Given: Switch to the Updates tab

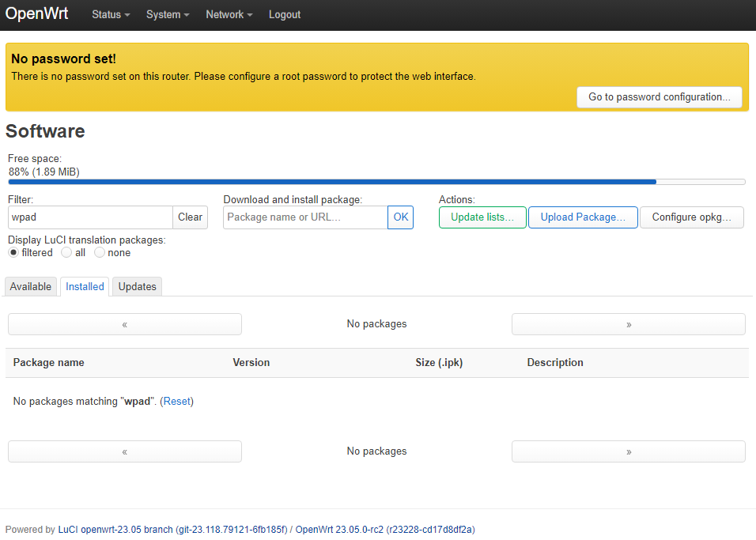Looking at the screenshot, I should [136, 286].
